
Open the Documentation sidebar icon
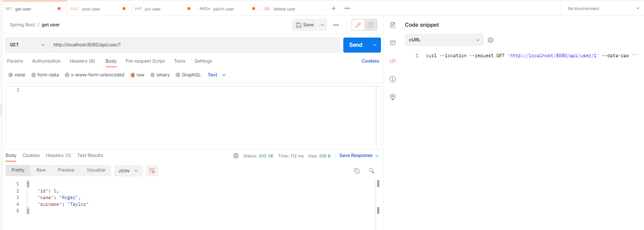tap(393, 25)
